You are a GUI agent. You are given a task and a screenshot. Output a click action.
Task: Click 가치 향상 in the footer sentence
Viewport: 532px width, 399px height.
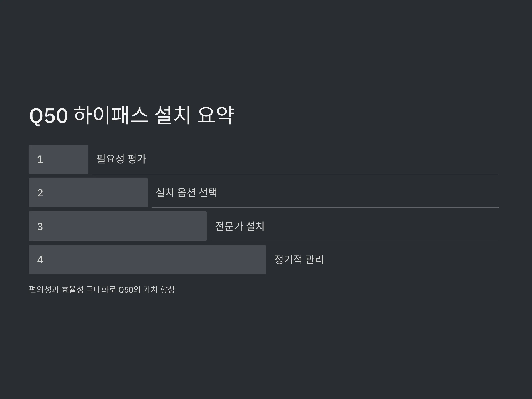point(159,289)
